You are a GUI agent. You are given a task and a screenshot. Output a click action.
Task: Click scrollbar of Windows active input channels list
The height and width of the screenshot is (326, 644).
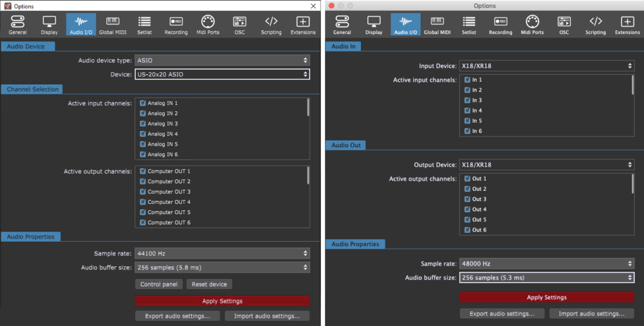[308, 107]
